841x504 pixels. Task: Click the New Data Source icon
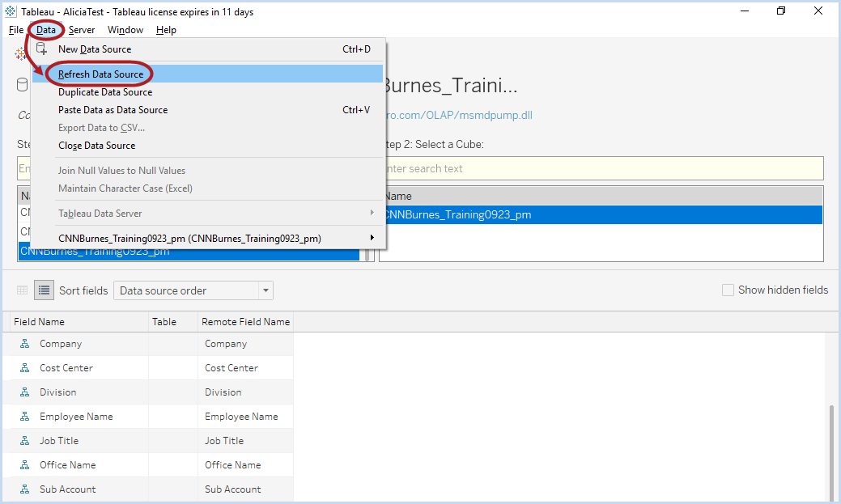[42, 49]
